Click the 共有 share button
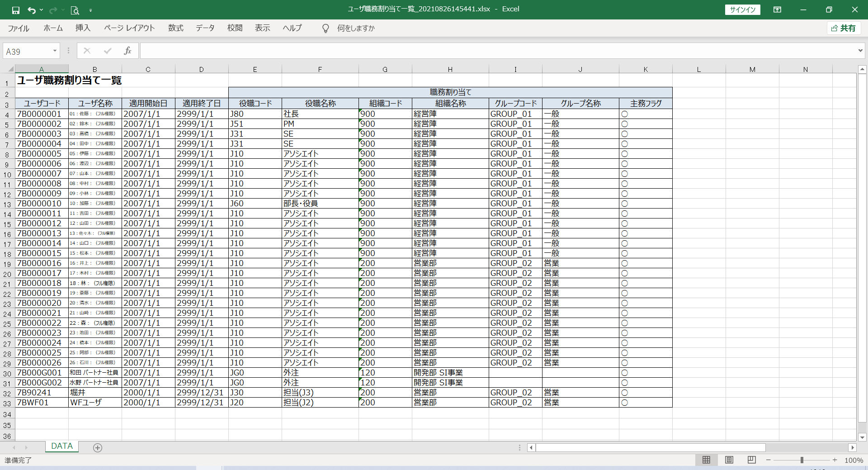Screen dimensions: 868x470 pyautogui.click(x=844, y=28)
